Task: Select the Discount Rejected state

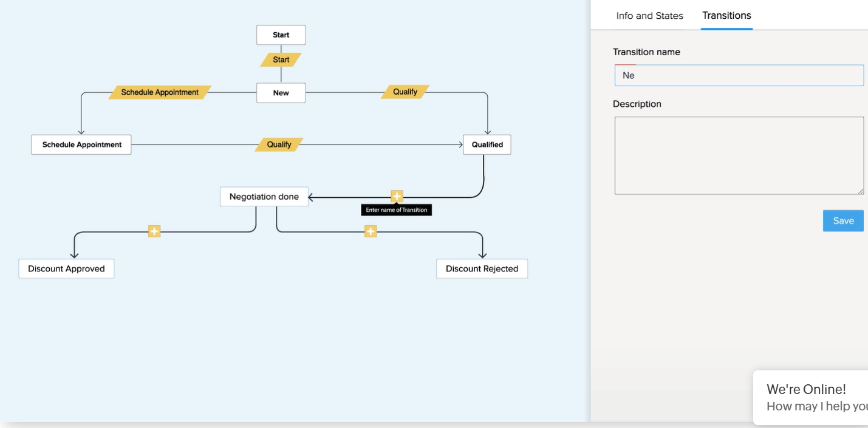Action: (482, 269)
